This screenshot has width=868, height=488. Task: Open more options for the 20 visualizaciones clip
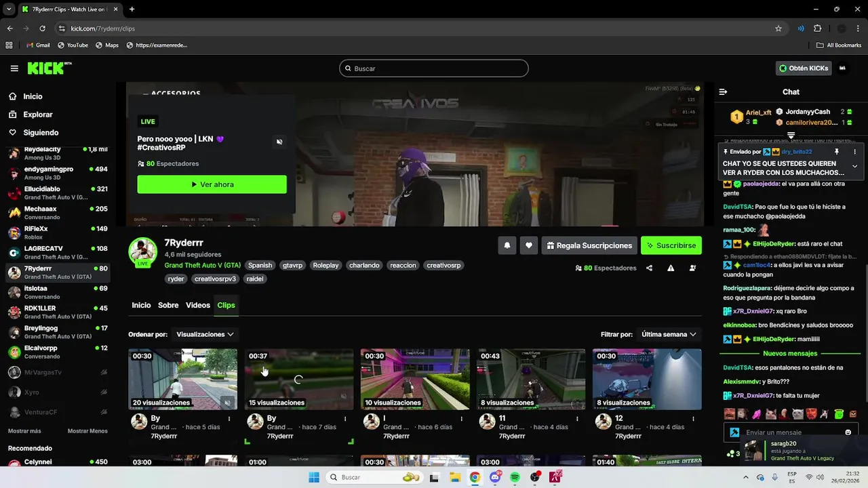229,419
